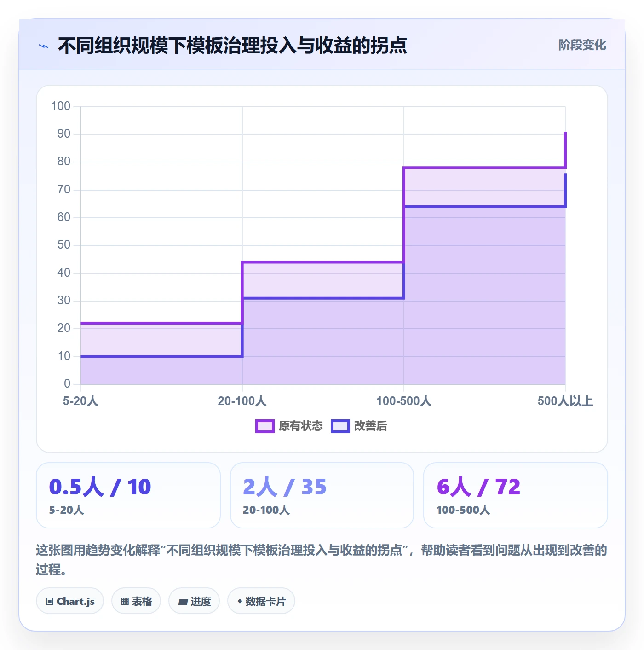This screenshot has width=644, height=650.
Task: Click the 20-100人 x-axis label
Action: click(242, 401)
